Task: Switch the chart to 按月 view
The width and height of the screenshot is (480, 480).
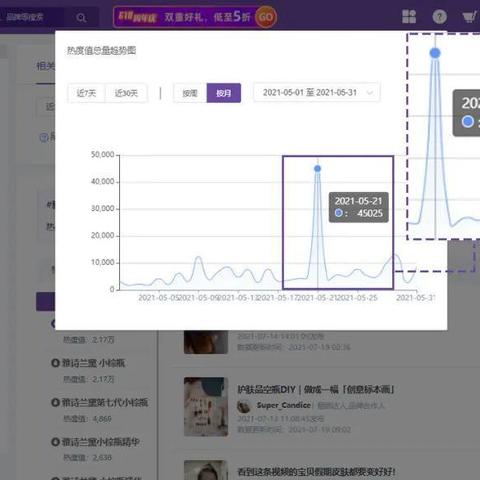Action: click(x=224, y=93)
